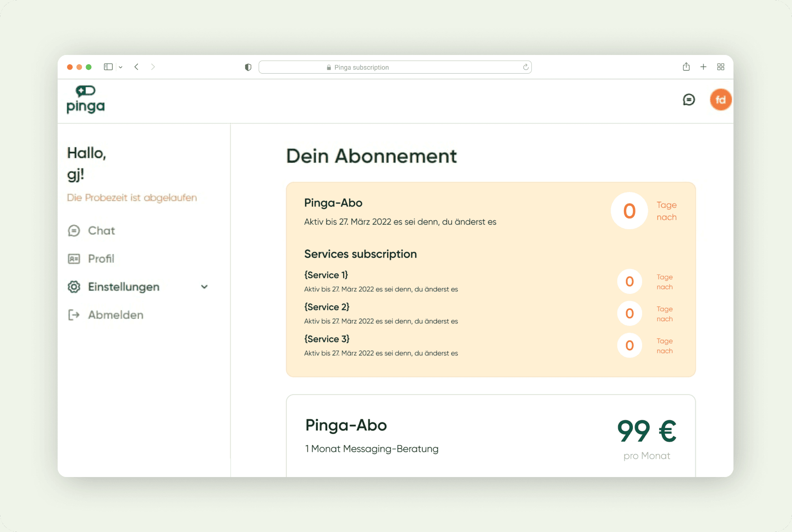Click the {Service 2} label
This screenshot has height=532, width=792.
pyautogui.click(x=327, y=307)
